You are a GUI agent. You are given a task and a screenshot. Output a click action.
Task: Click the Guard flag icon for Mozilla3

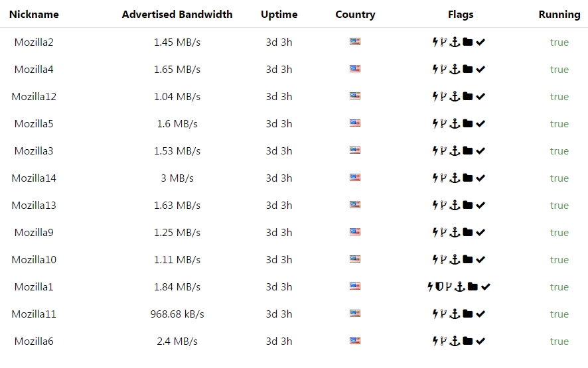[443, 151]
